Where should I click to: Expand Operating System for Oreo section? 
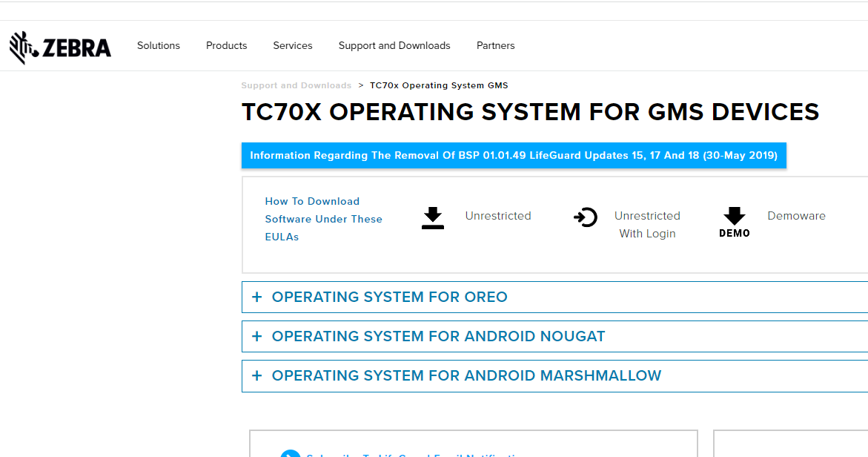[389, 297]
